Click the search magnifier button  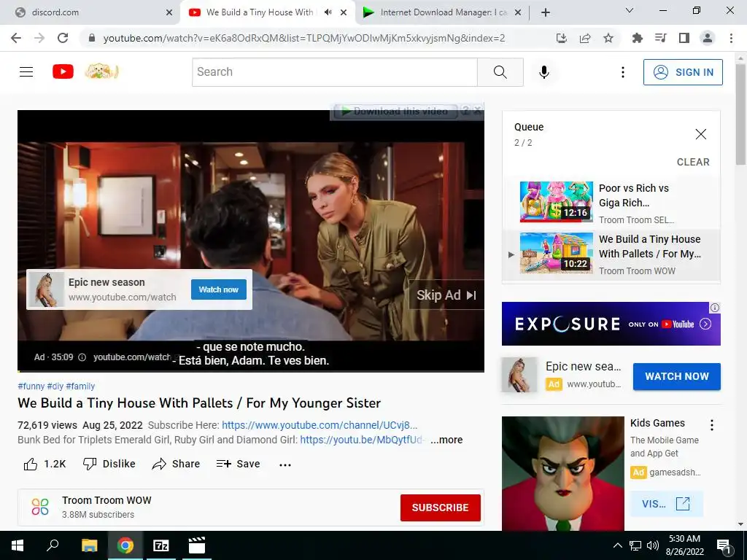500,72
